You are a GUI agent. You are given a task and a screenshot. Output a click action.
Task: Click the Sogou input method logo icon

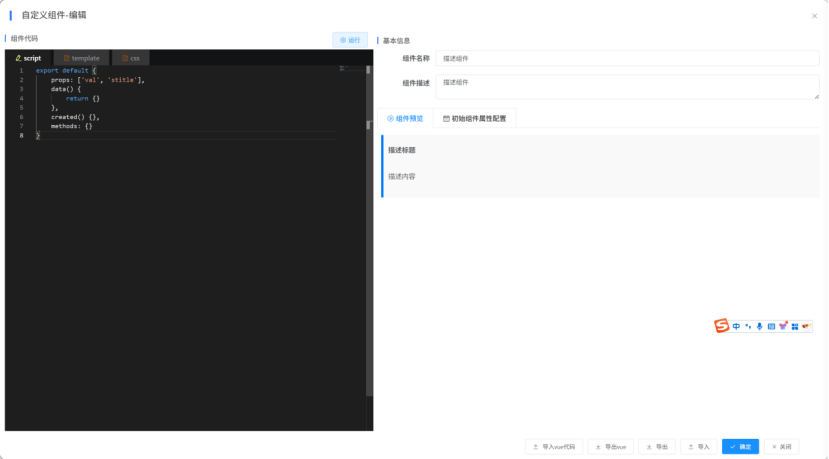click(722, 326)
